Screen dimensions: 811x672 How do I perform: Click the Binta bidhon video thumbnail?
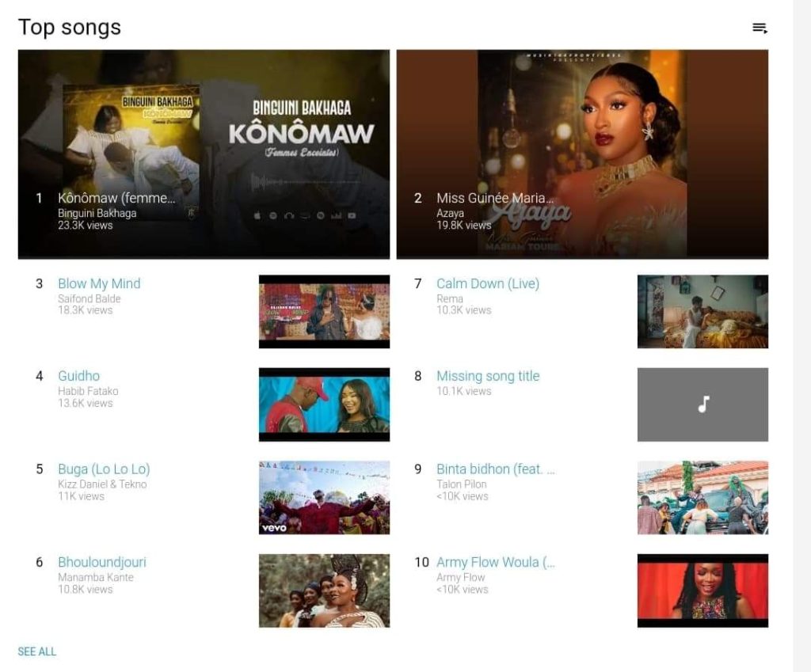(x=702, y=497)
